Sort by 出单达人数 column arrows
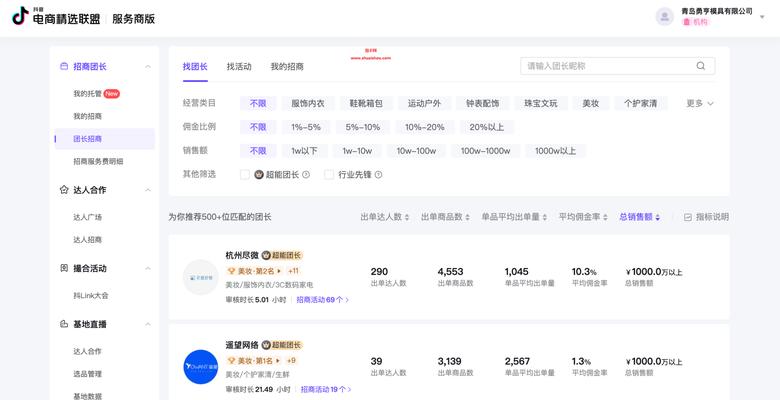The width and height of the screenshot is (780, 400). pyautogui.click(x=408, y=217)
